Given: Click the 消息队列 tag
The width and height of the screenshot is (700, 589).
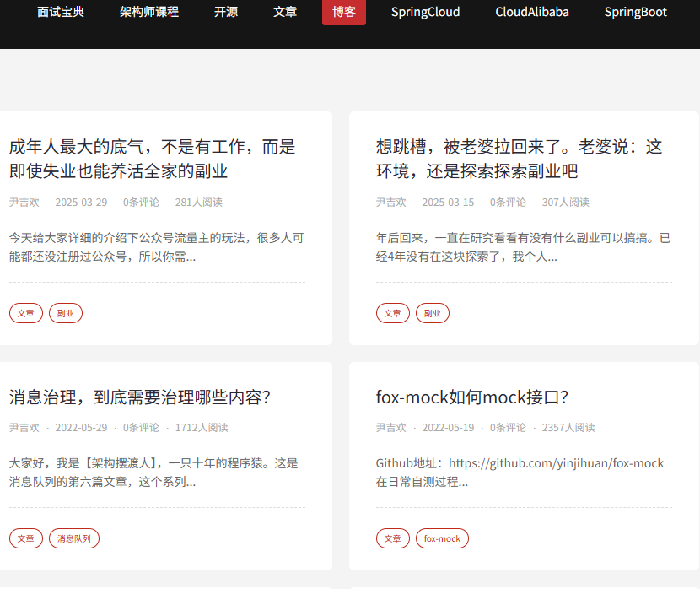Looking at the screenshot, I should point(74,538).
